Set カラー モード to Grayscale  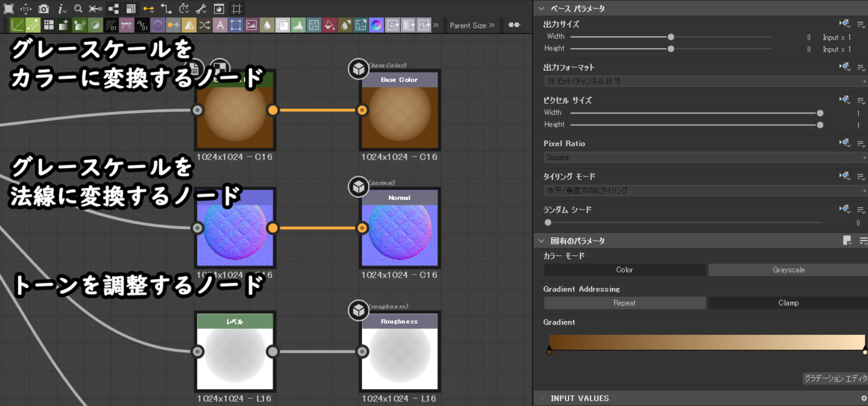point(788,270)
